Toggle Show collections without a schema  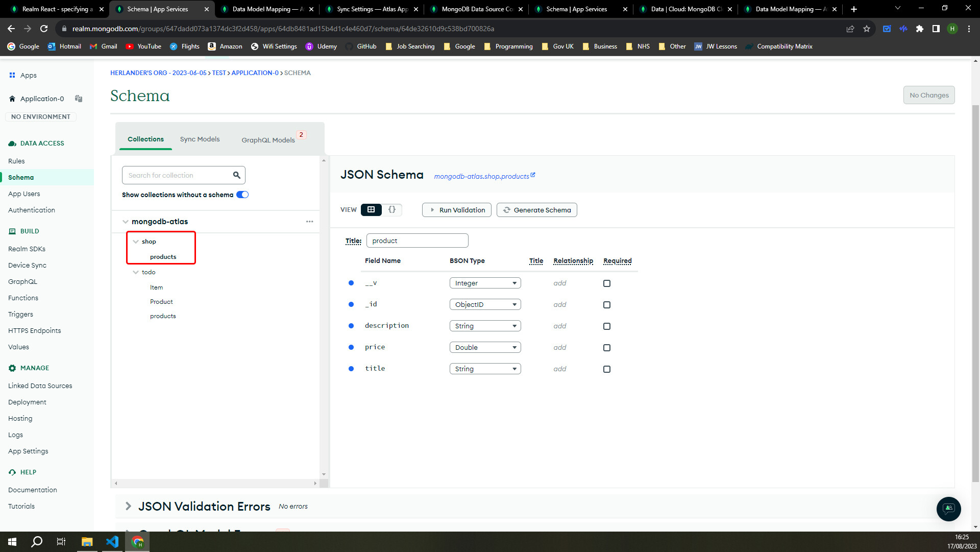pos(242,195)
